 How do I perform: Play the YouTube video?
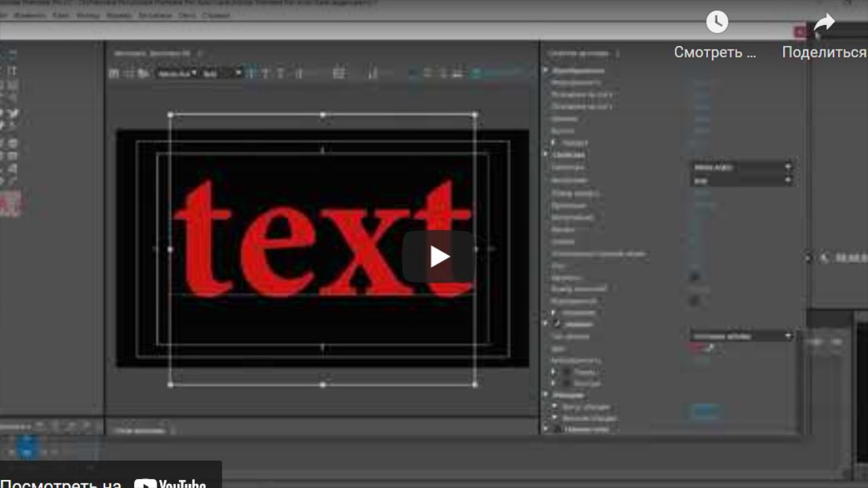[x=439, y=256]
